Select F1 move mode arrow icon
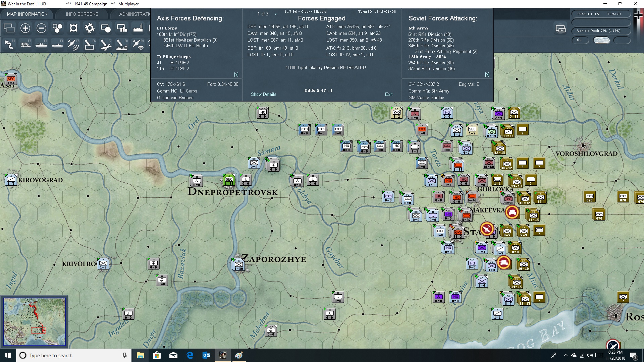The image size is (644, 362). [9, 44]
